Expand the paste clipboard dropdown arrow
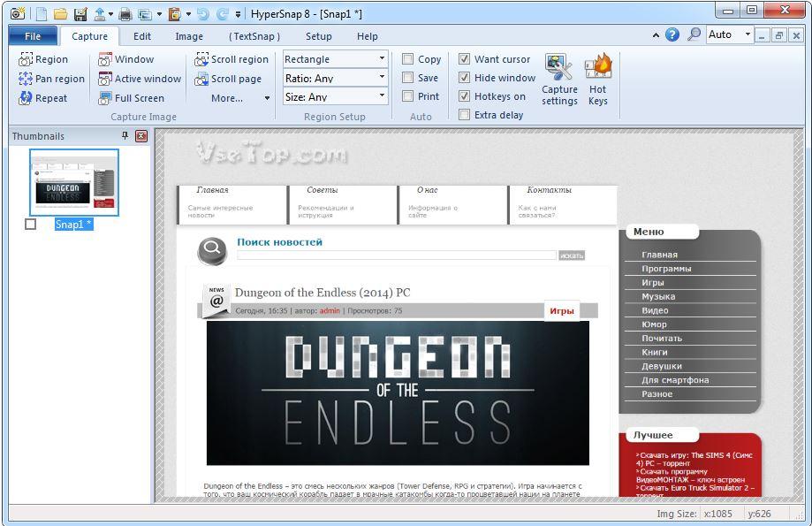Viewport: 812px width, 526px height. click(188, 14)
